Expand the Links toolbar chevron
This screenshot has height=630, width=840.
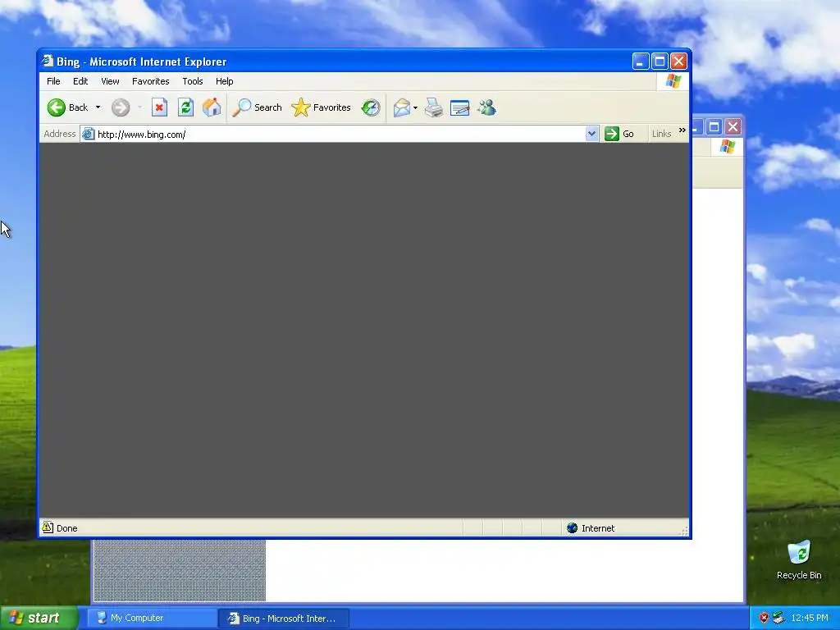(x=682, y=130)
